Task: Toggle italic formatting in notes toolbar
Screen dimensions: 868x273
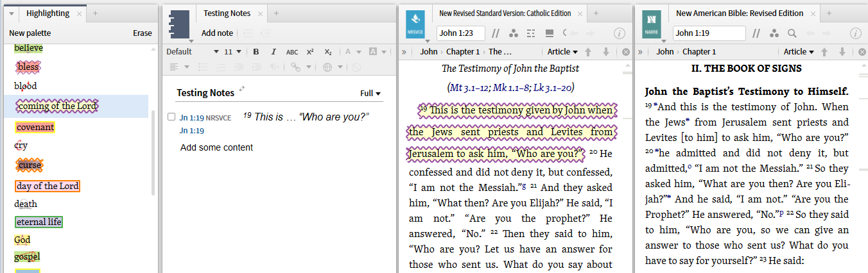Action: 273,52
